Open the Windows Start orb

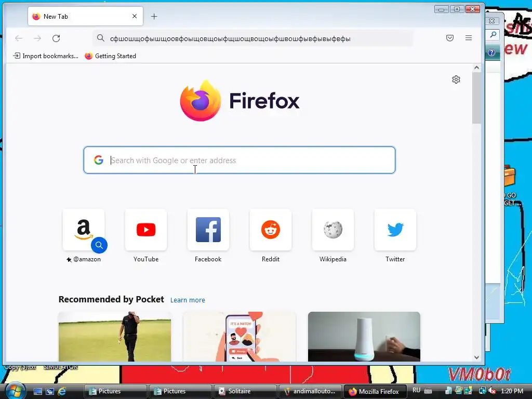[15, 391]
